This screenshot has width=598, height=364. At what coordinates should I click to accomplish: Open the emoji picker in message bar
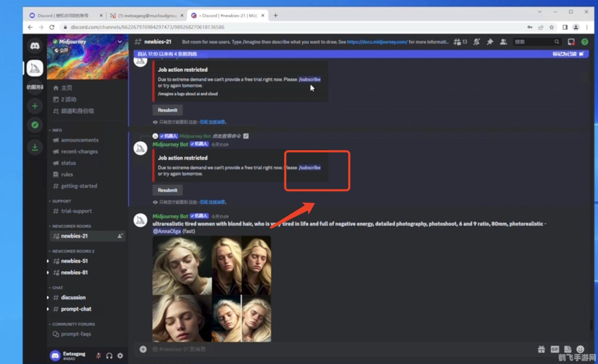580,349
